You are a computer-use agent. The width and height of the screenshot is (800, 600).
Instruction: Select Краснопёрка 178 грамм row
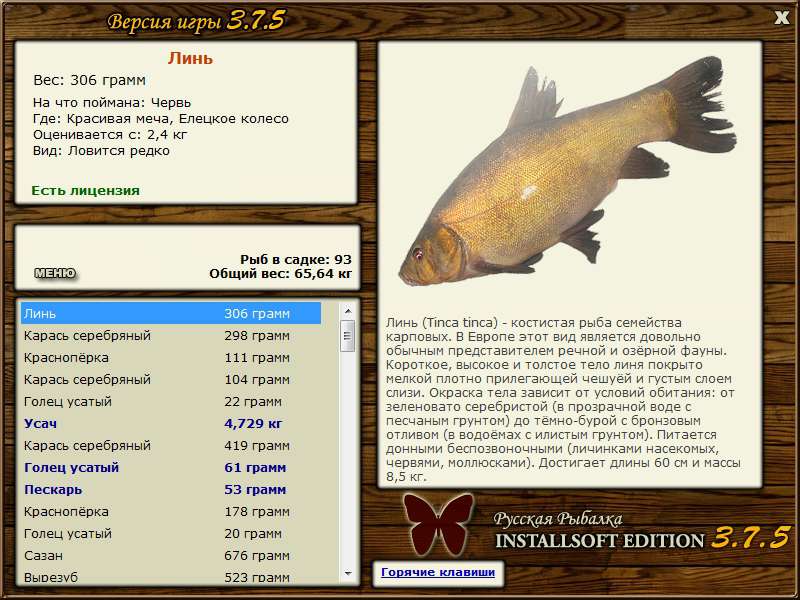point(171,511)
